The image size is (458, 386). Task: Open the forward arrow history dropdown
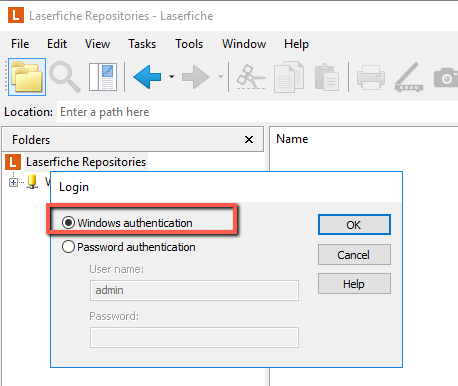220,77
